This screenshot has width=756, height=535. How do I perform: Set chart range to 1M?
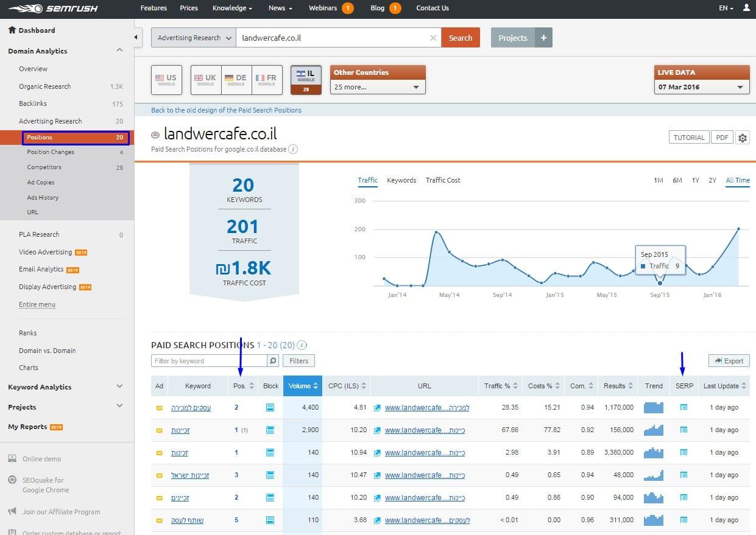tap(659, 180)
